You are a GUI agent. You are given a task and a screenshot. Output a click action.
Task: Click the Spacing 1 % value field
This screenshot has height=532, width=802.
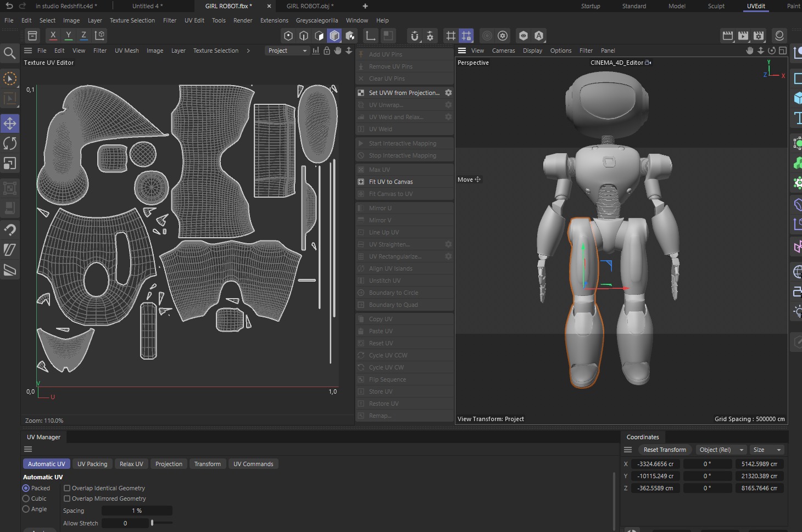(x=137, y=511)
